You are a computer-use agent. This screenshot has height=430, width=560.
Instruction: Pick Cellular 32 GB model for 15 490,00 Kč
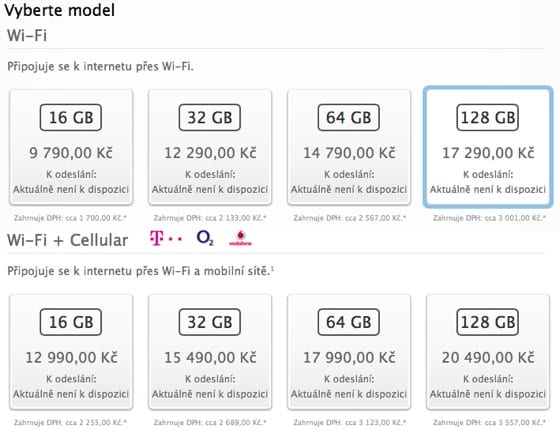[210, 352]
